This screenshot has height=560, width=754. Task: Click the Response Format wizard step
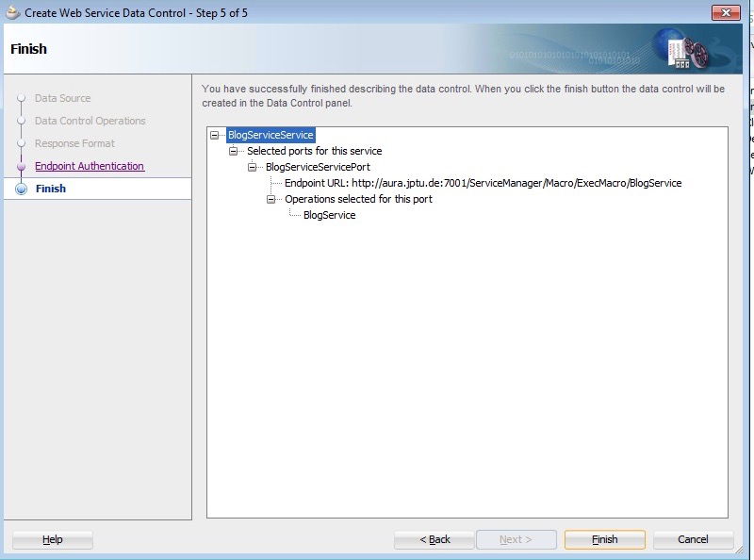pyautogui.click(x=74, y=143)
